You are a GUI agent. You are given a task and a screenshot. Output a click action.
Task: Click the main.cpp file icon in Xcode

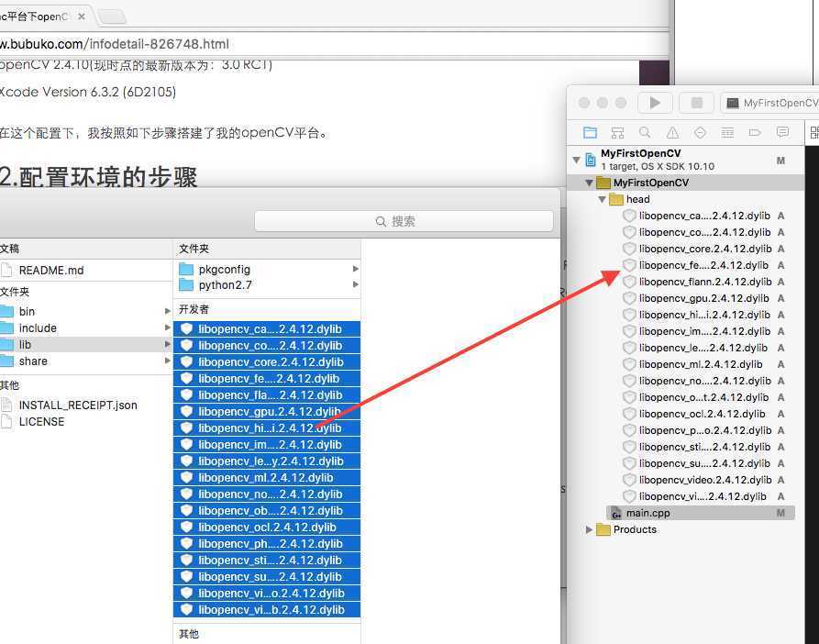click(616, 514)
